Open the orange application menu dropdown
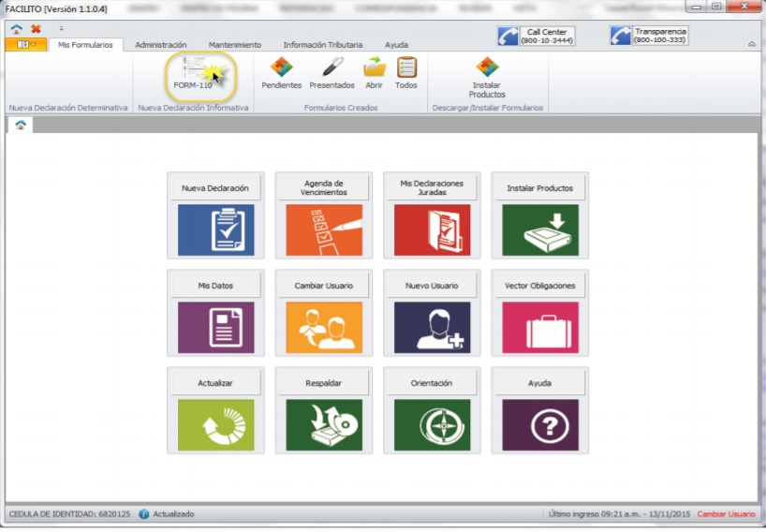The image size is (766, 532). click(26, 44)
